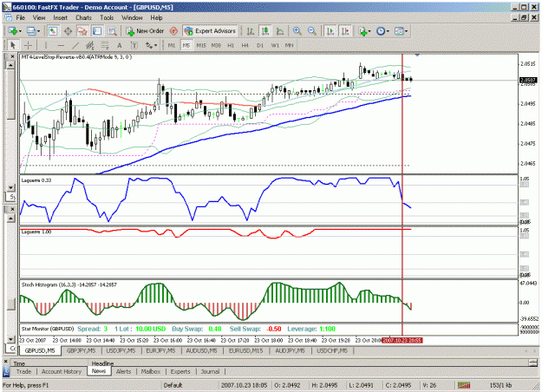Select the horizontal line drawing tool
Screen dimensions: 542x392
[x=61, y=45]
